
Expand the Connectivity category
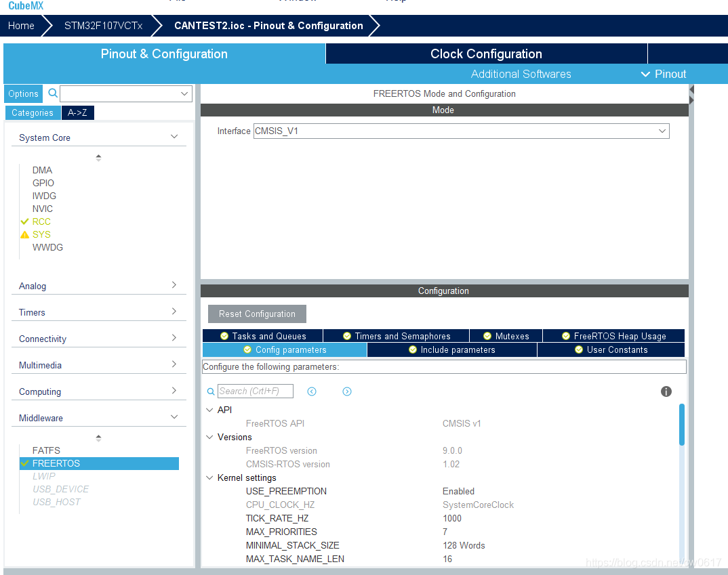(x=174, y=337)
